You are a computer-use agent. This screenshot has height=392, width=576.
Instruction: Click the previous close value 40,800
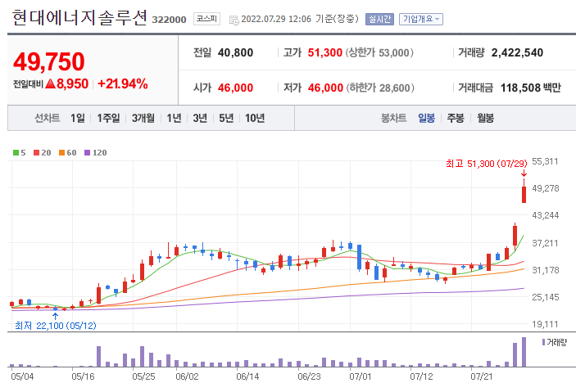[235, 53]
